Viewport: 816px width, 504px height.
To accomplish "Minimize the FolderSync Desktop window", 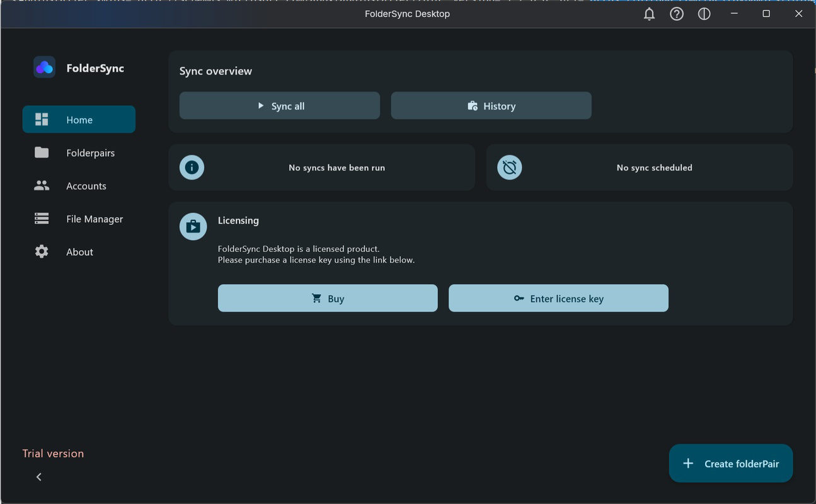I will 735,14.
